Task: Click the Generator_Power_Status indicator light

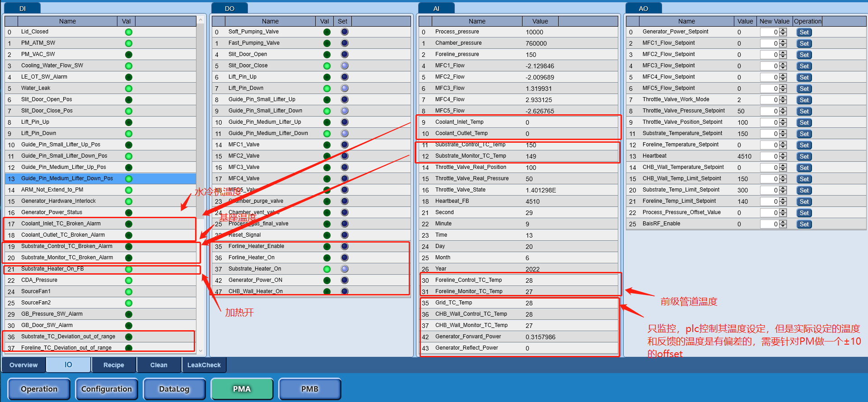Action: click(129, 213)
